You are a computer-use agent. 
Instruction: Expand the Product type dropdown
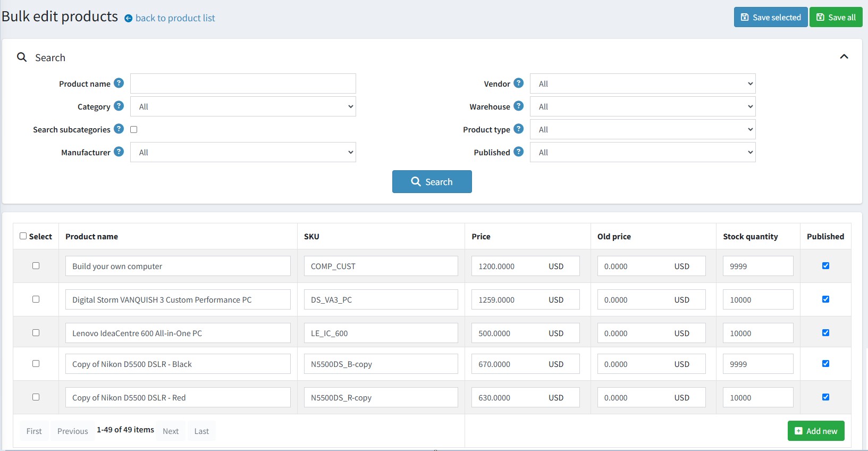tap(643, 129)
